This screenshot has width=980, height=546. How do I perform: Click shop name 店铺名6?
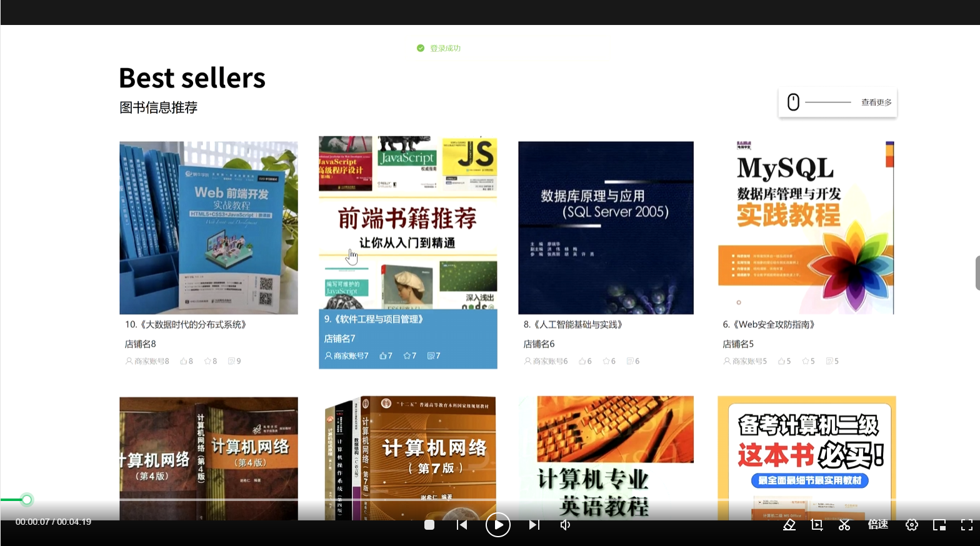539,344
